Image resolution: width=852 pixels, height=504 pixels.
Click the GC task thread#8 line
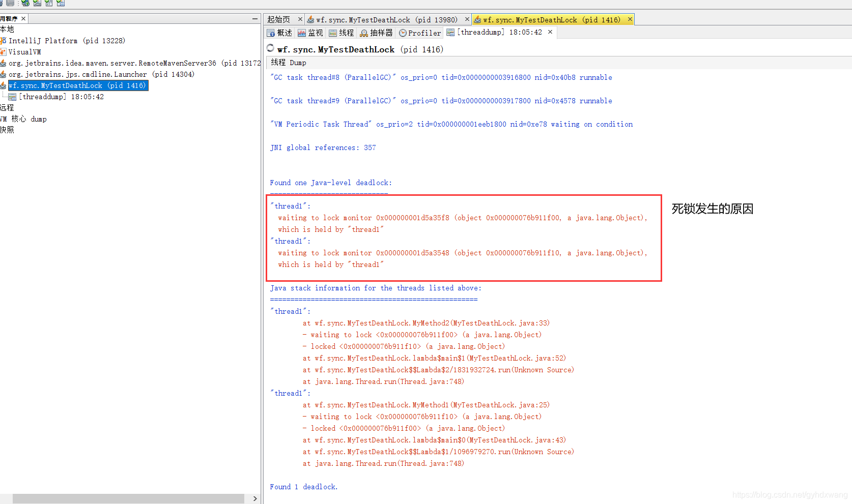pyautogui.click(x=441, y=78)
